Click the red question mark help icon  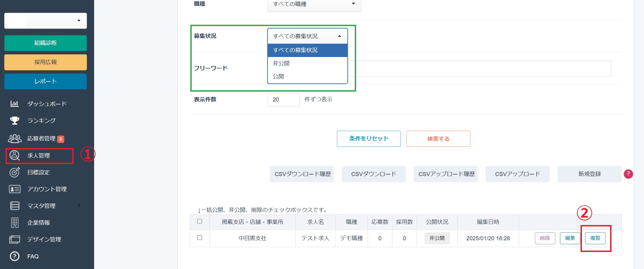tap(628, 174)
